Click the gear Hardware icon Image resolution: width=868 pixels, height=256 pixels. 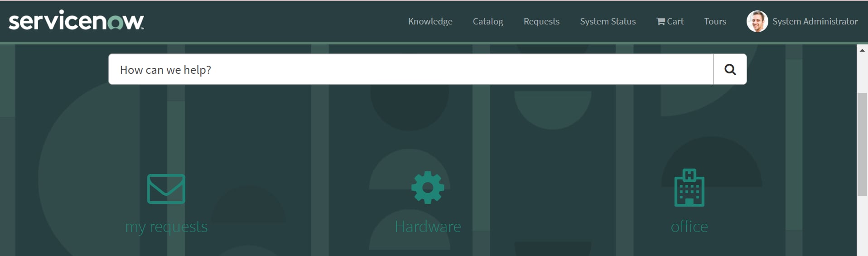pos(428,188)
